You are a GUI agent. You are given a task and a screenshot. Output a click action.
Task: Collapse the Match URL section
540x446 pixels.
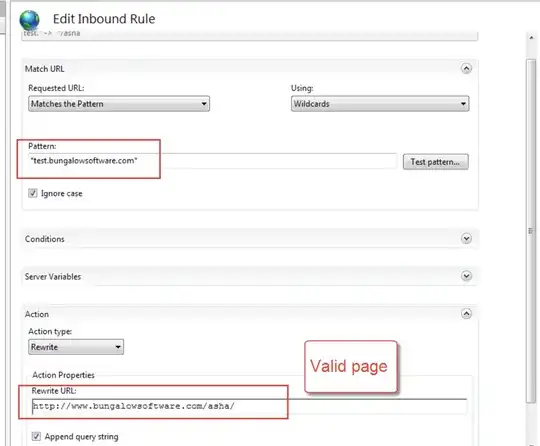point(466,69)
